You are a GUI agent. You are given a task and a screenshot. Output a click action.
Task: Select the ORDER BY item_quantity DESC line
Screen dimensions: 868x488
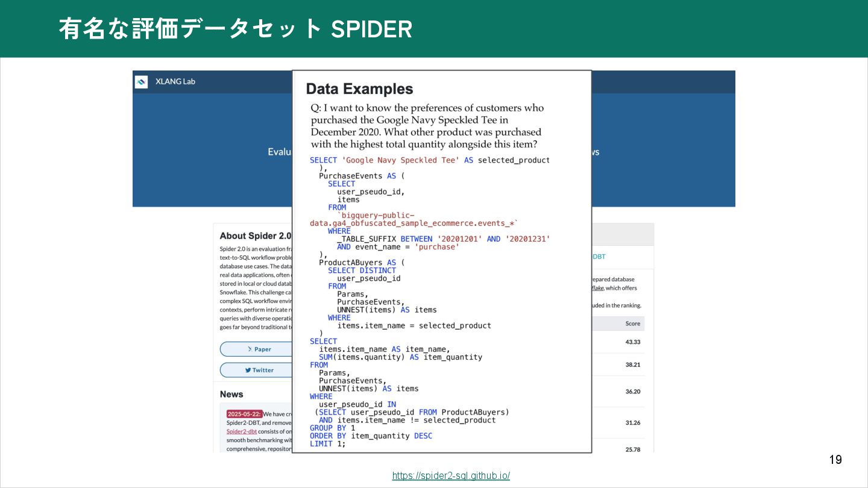(371, 436)
